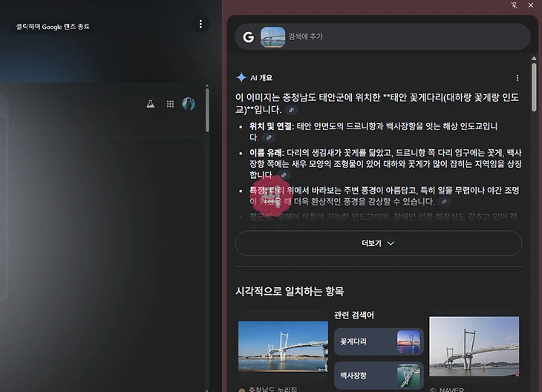Image resolution: width=542 pixels, height=392 pixels.
Task: Click the 'AI 개요' heading text
Action: 261,78
